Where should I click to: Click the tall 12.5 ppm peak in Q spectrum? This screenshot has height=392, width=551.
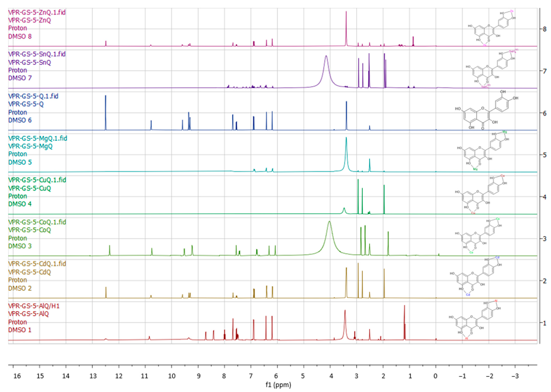click(105, 112)
